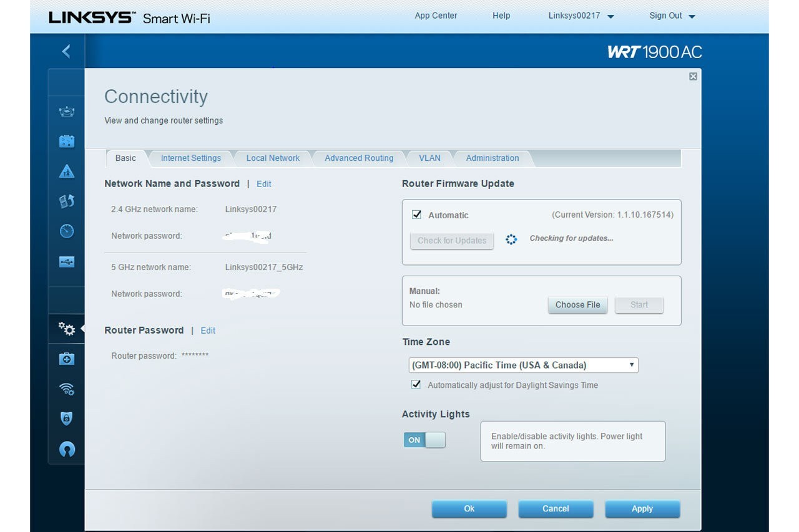
Task: Open Media Prioritization arrows icon
Action: [67, 201]
